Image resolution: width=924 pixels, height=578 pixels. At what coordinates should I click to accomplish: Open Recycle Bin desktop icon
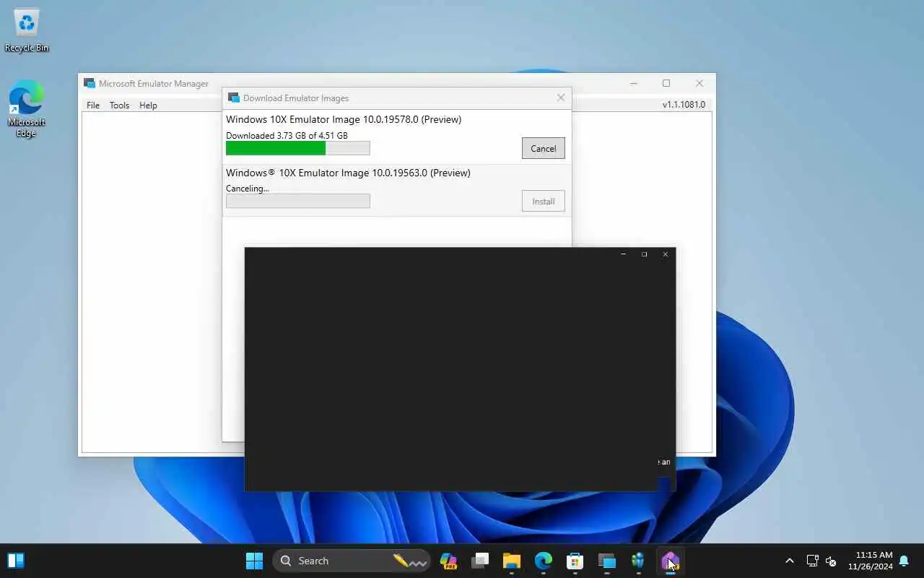click(27, 31)
